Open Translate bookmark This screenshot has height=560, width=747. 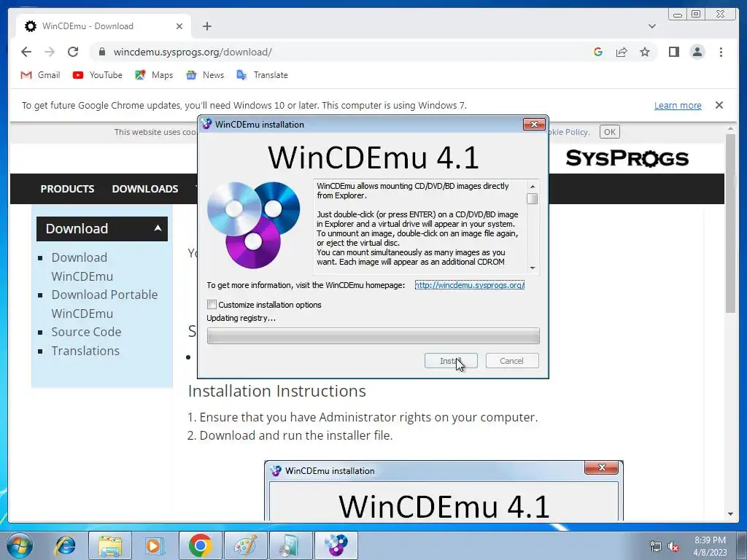(x=263, y=75)
